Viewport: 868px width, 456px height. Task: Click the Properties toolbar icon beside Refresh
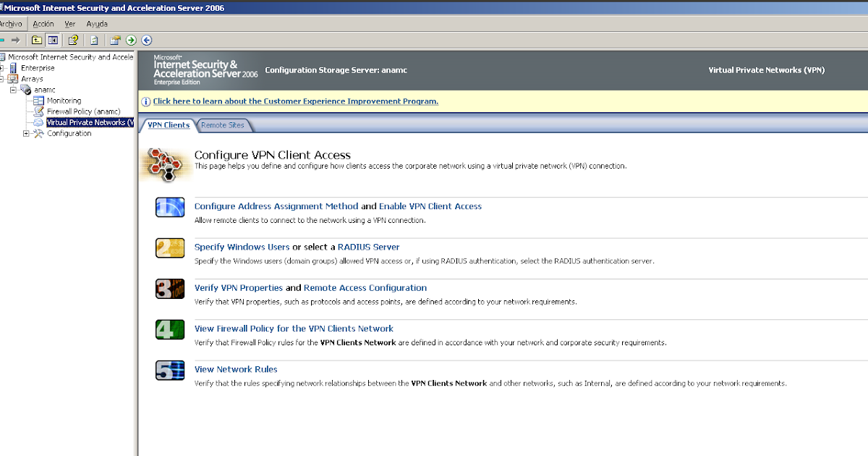point(115,40)
